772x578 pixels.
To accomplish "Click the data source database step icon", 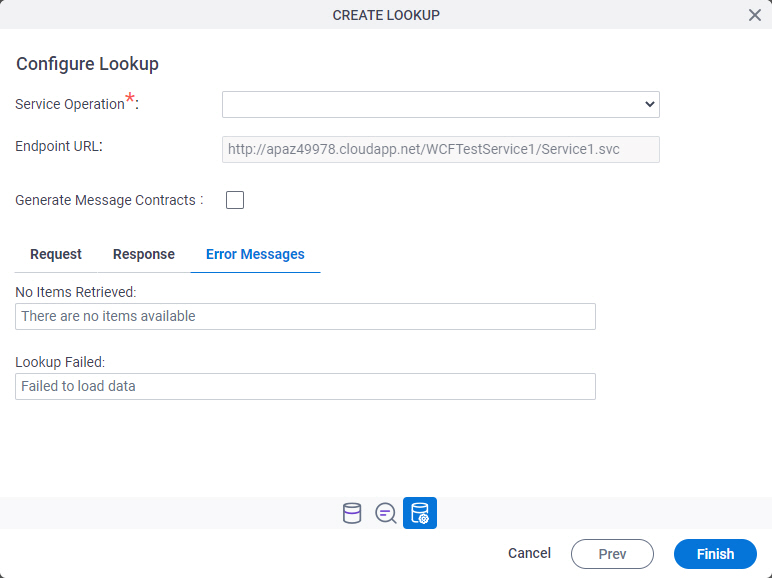I will 352,513.
